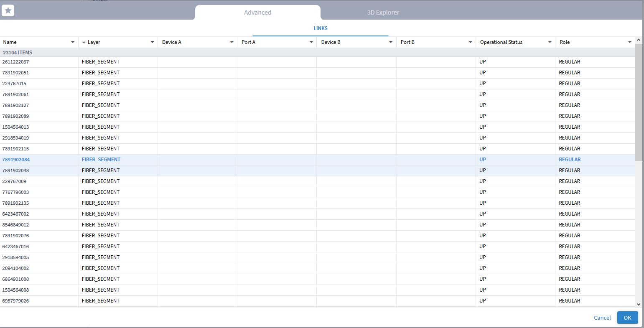Select link row 7891902089
Image resolution: width=644 pixels, height=328 pixels.
coord(318,116)
